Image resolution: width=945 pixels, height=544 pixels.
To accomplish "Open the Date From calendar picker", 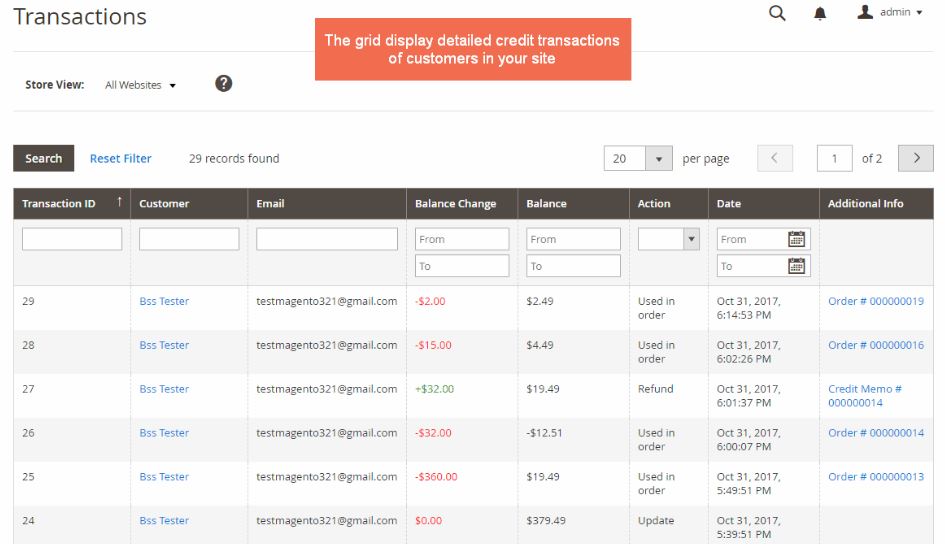I will tap(796, 239).
